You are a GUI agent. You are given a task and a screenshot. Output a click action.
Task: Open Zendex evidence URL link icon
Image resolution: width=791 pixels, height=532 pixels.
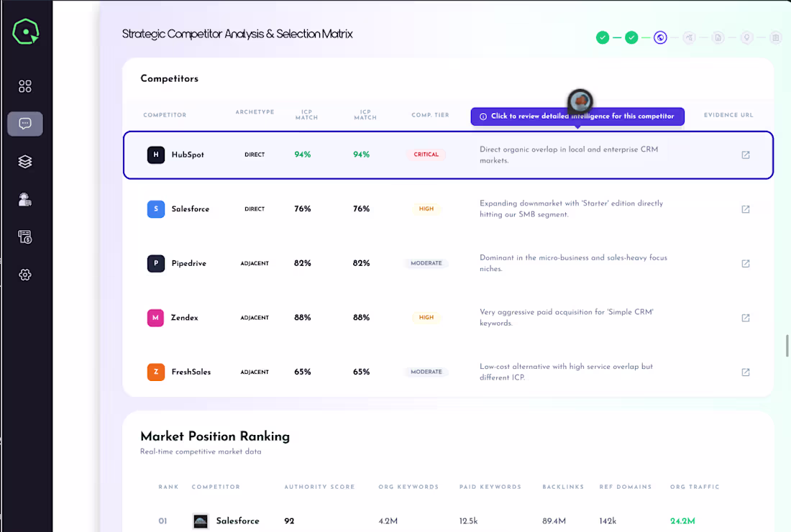click(x=746, y=318)
